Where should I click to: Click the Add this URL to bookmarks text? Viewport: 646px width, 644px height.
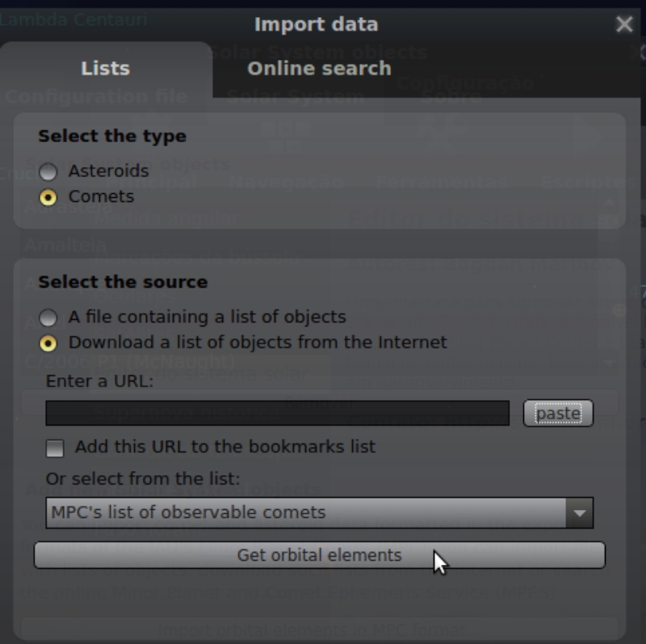tap(225, 447)
